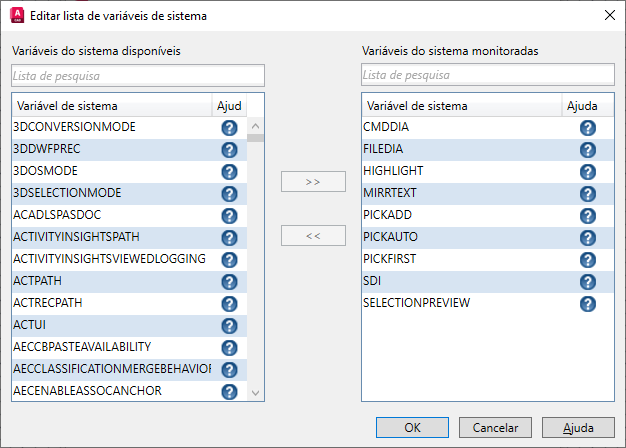Open help for ACADLSPASDOC variable

click(x=229, y=216)
